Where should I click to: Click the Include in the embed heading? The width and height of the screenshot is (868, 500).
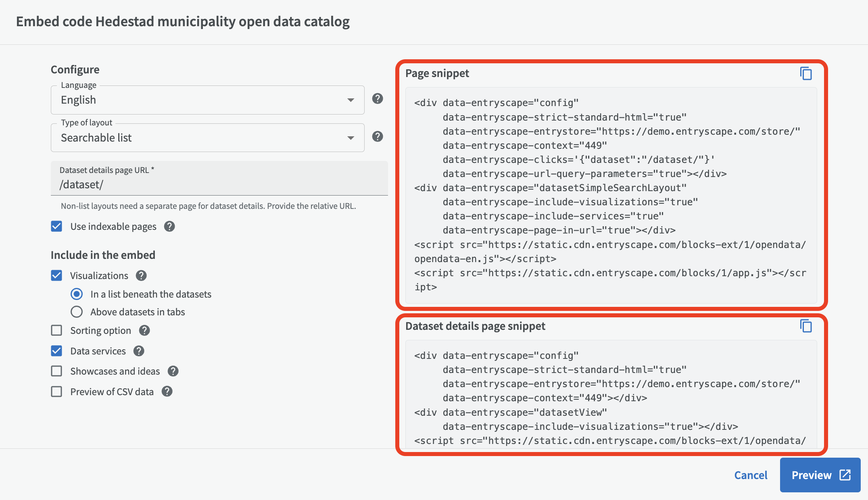[x=103, y=255]
